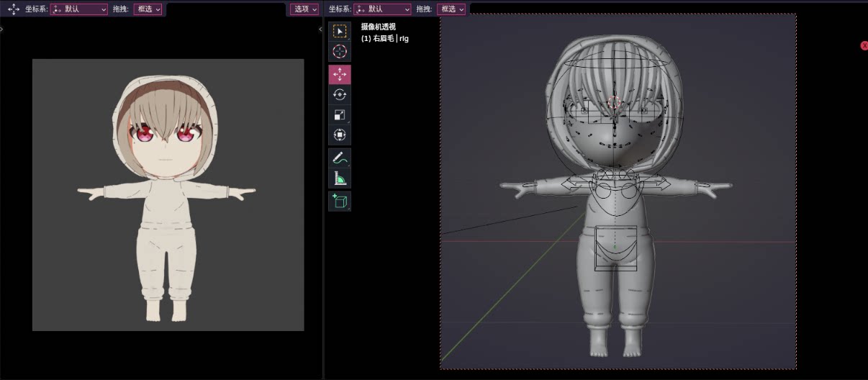The width and height of the screenshot is (868, 380).
Task: Select the combined Transform tool
Action: [340, 135]
